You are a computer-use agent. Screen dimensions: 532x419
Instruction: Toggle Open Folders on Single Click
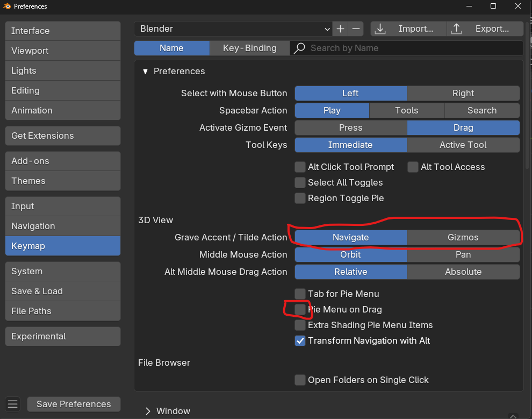(300, 380)
